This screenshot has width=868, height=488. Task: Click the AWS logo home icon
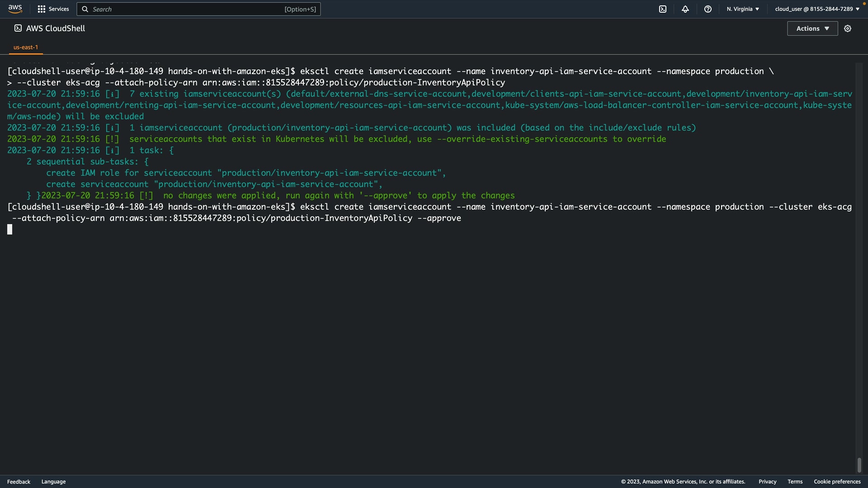tap(15, 9)
